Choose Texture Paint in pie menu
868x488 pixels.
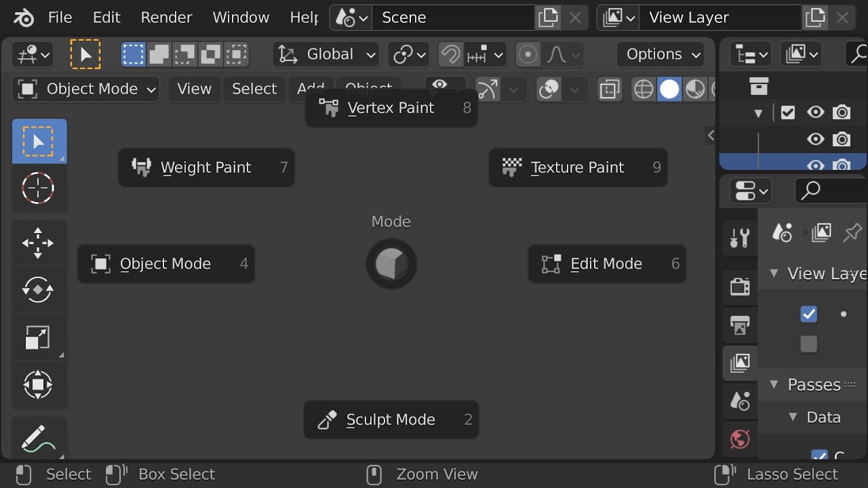coord(578,167)
